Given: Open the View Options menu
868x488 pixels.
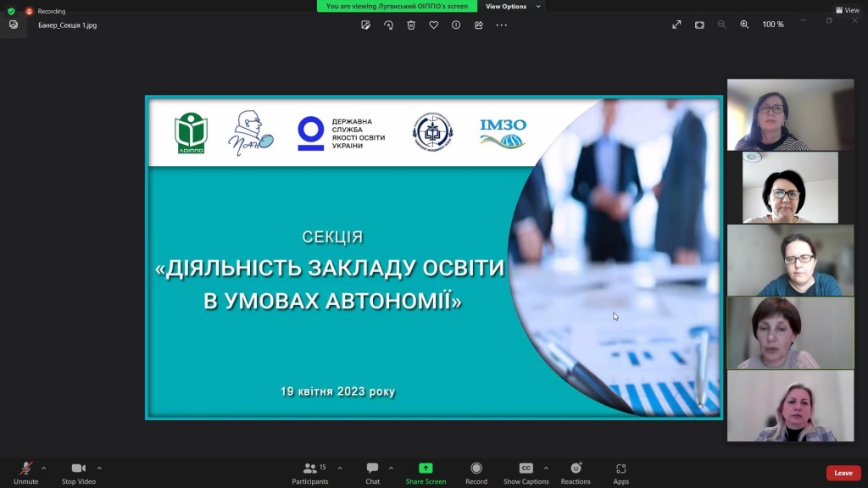Looking at the screenshot, I should 513,6.
